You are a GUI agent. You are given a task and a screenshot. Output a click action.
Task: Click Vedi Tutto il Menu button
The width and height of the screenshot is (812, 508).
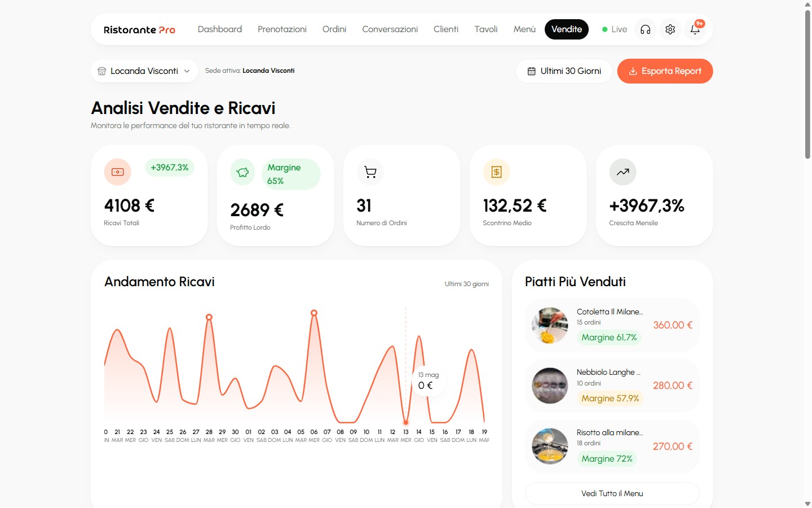tap(612, 493)
